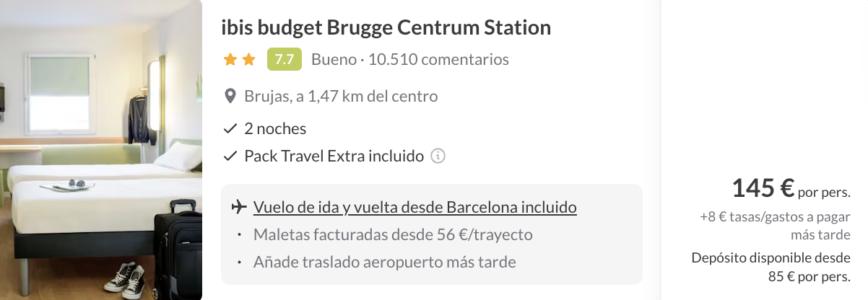Open the Pack Travel Extra info icon
The width and height of the screenshot is (868, 300).
[438, 156]
